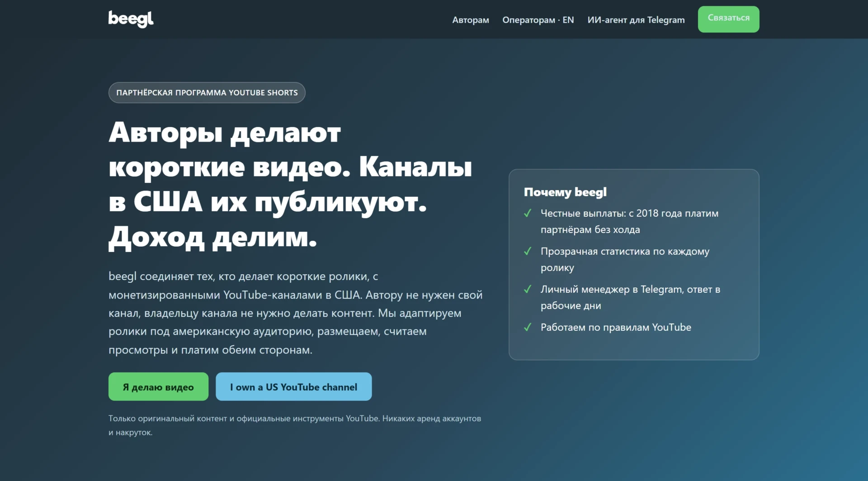Click the Я делаю видео button
The image size is (868, 481).
tap(158, 386)
